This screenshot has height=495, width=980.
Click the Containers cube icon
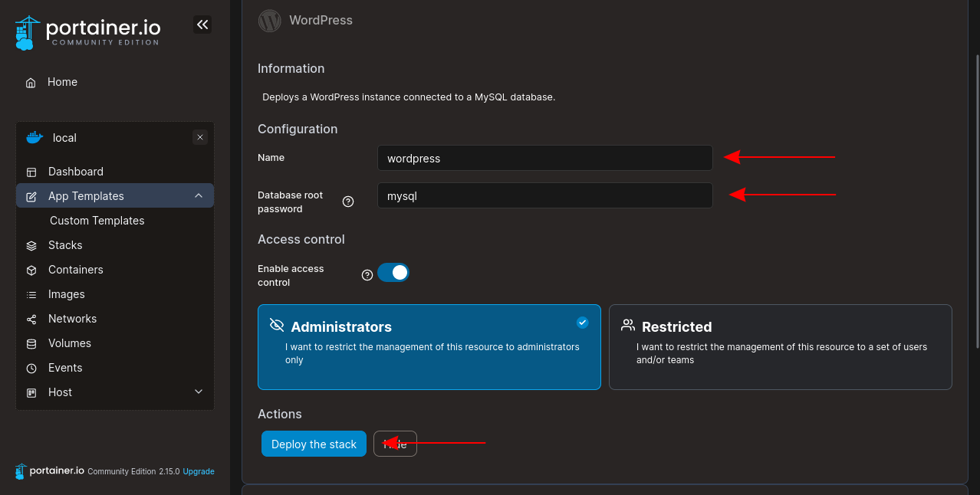(x=31, y=270)
